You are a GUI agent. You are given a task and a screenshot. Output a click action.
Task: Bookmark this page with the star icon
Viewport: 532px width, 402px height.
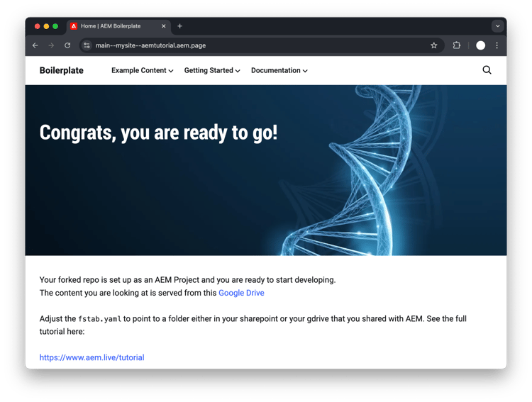point(433,45)
